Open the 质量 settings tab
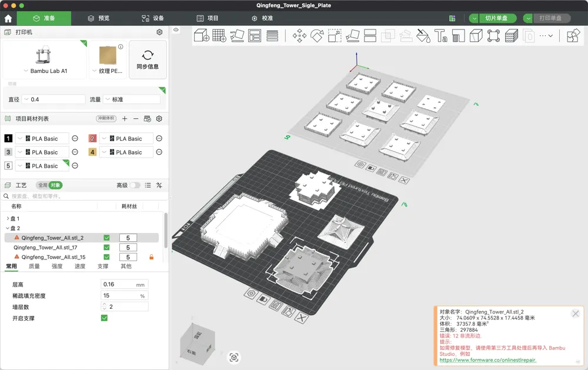Screen dimensions: 588x370 pos(34,266)
